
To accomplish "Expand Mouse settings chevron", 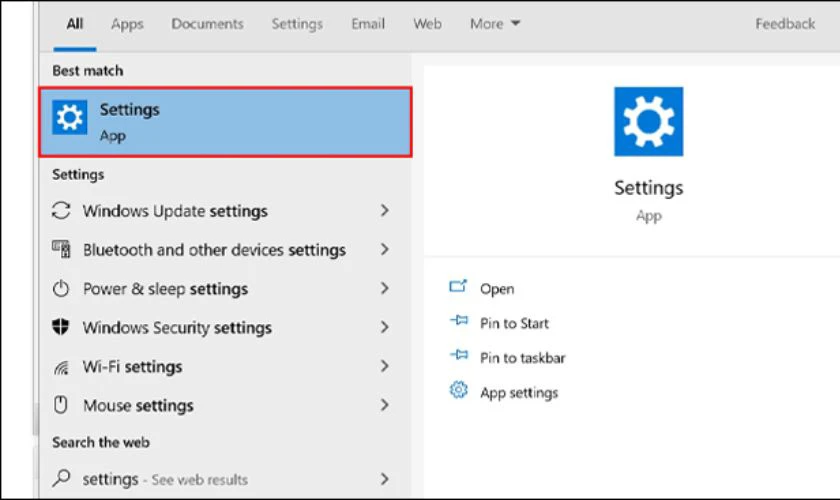I will 385,405.
